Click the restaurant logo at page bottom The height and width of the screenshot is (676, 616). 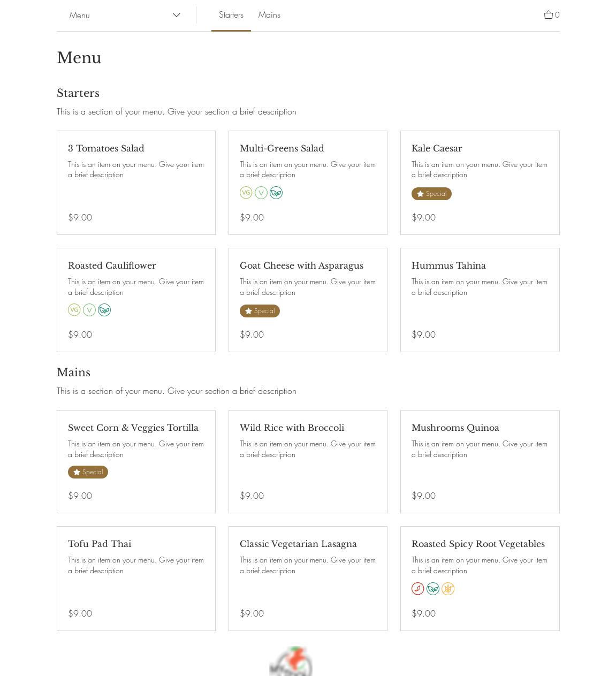point(291,662)
